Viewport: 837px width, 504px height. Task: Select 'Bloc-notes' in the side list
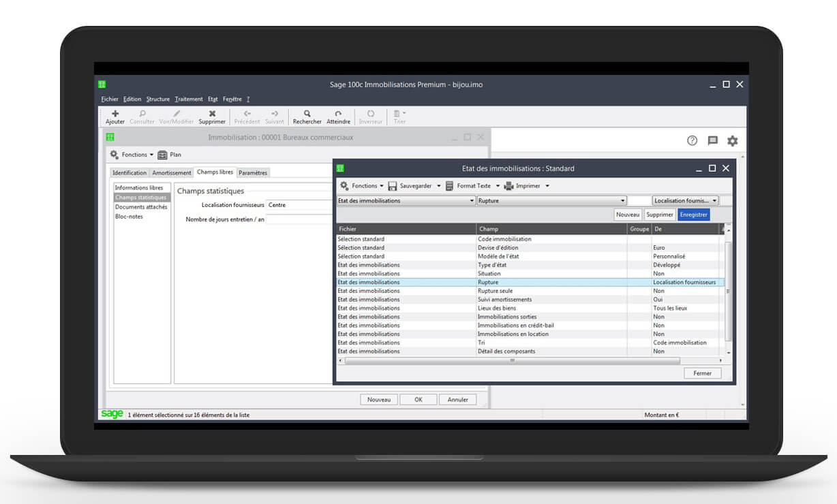[x=142, y=217]
